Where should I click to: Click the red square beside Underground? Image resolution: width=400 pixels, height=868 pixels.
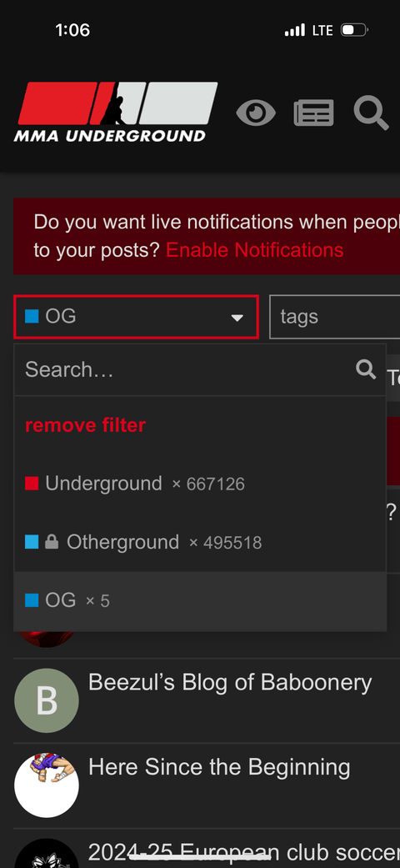coord(32,484)
